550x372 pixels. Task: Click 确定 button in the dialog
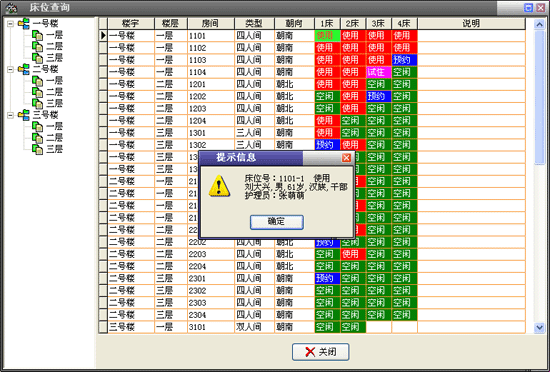click(277, 222)
